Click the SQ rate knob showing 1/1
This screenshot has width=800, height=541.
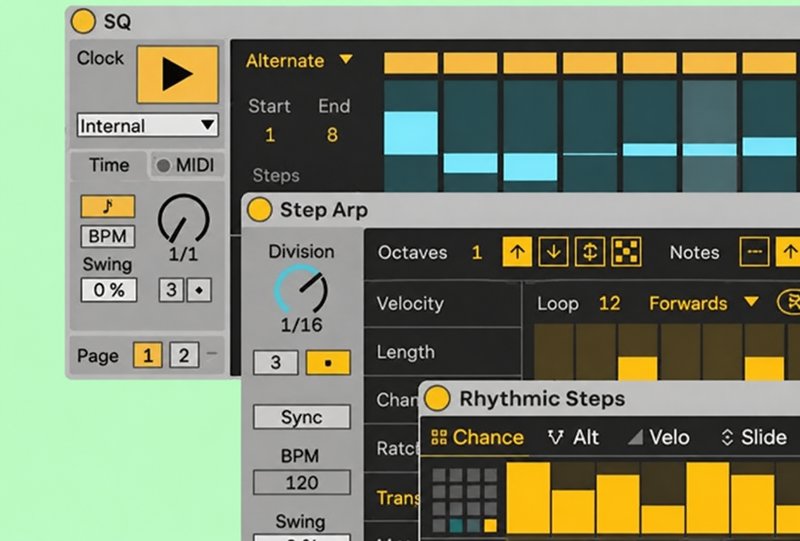(183, 219)
